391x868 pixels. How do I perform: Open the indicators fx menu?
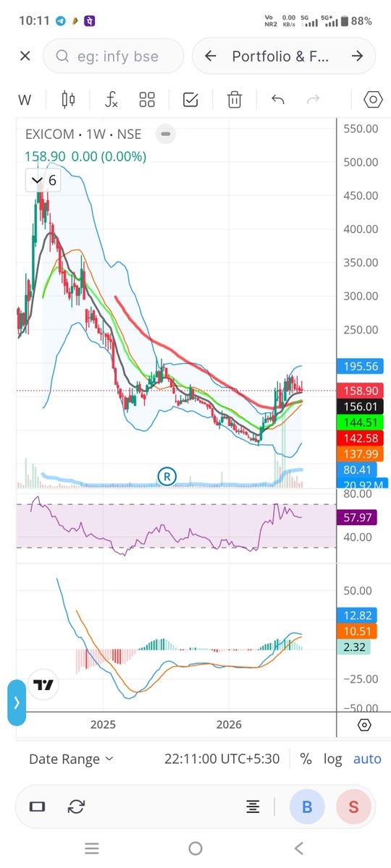[111, 100]
